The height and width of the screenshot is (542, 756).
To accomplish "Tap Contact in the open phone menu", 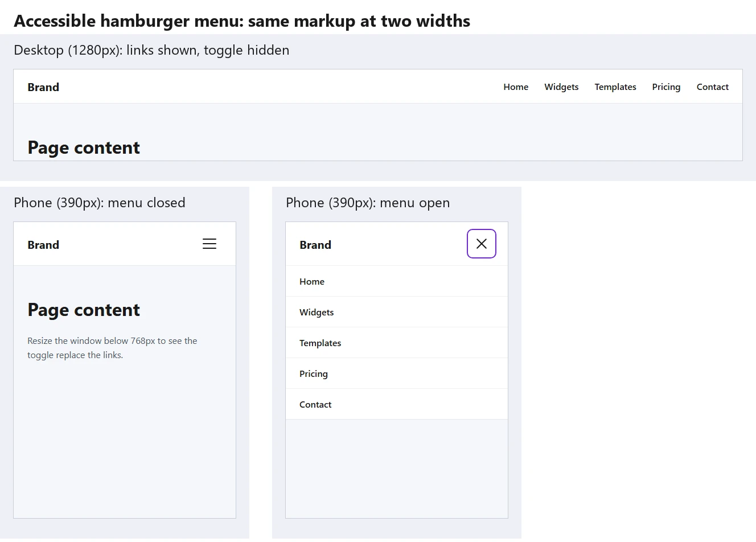I will 397,404.
